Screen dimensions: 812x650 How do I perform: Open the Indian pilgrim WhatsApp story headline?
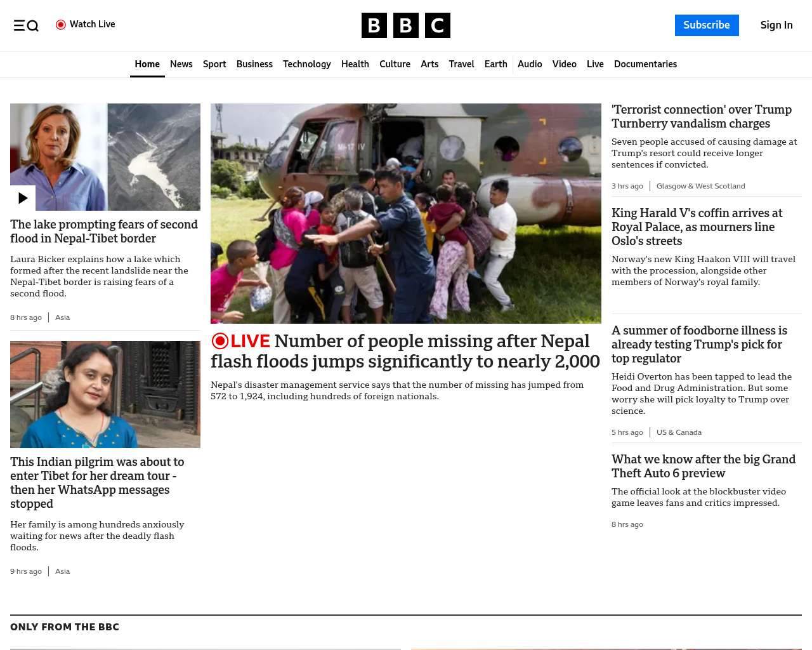pyautogui.click(x=97, y=483)
